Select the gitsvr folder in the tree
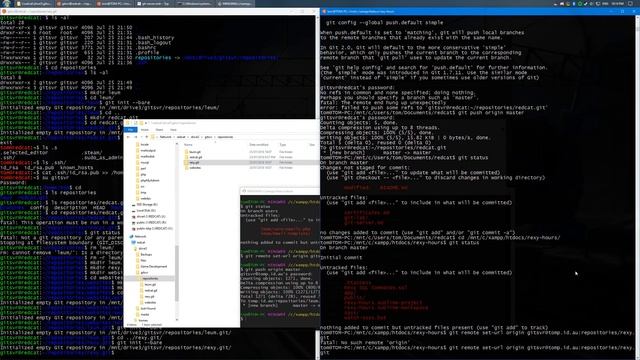Screen dimensions: 640x360 144,273
